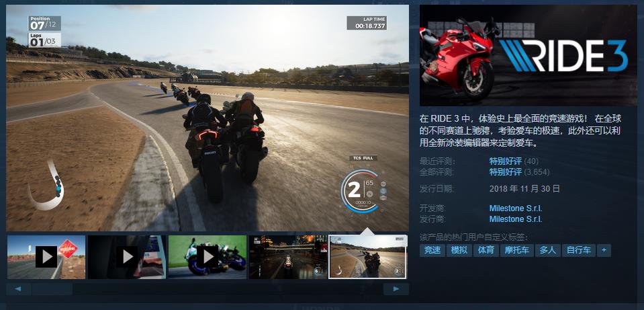Click the 该产品的热门用户自定义标签 heading

[473, 237]
